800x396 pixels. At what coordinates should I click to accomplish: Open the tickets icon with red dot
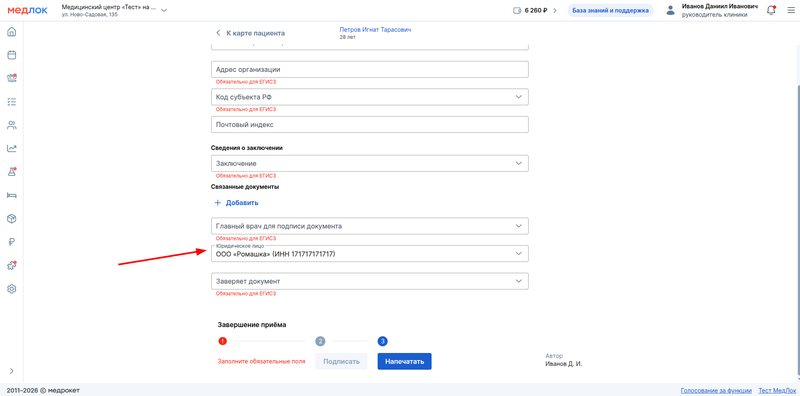coord(11,78)
